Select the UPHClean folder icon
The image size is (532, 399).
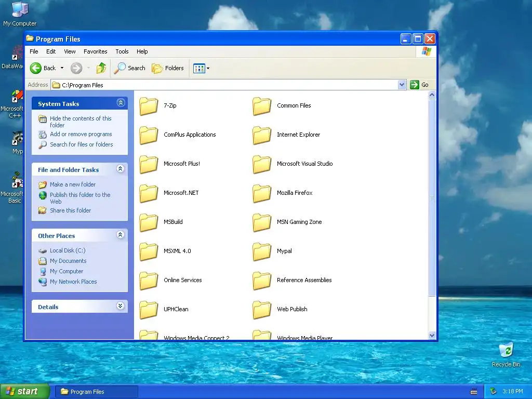pos(149,310)
